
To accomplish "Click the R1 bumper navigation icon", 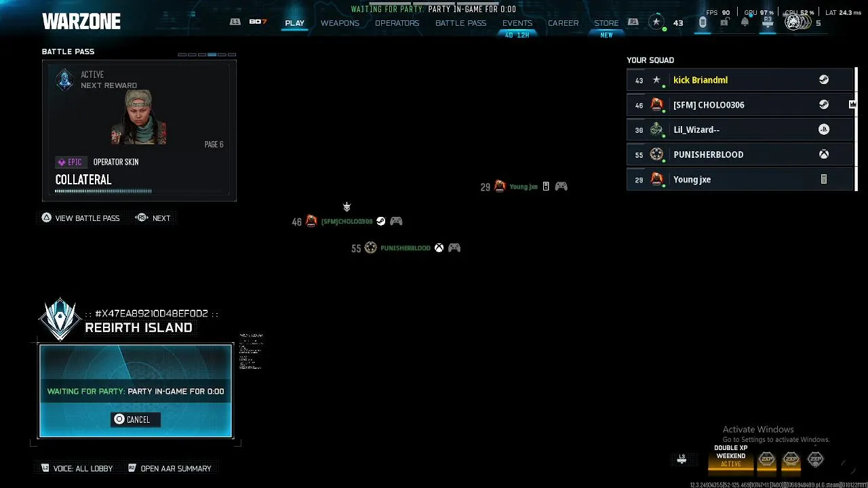I will tap(633, 22).
